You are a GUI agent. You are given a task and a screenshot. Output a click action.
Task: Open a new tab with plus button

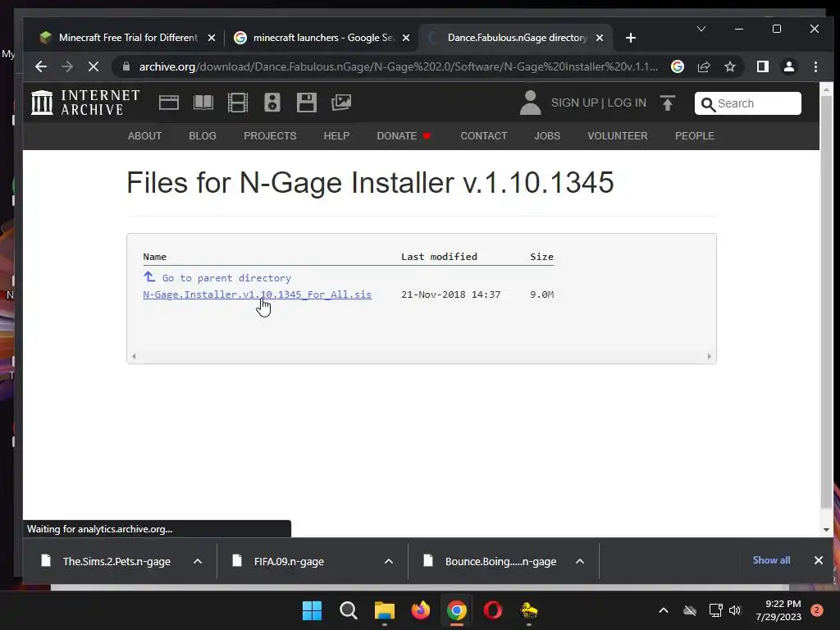pyautogui.click(x=631, y=38)
